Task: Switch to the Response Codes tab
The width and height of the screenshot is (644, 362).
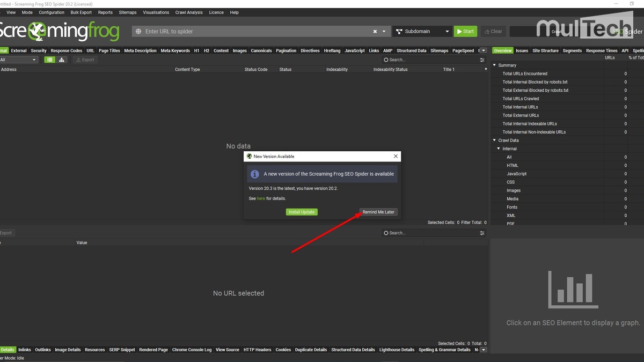Action: coord(67,51)
